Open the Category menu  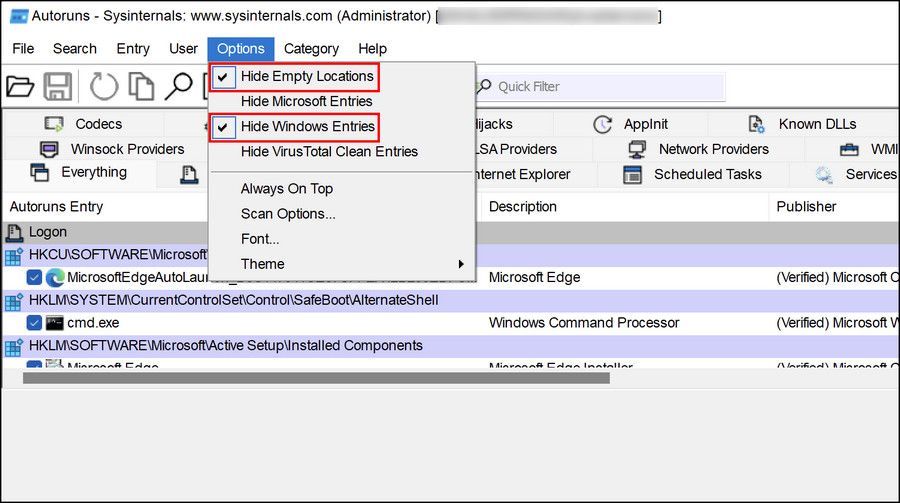[x=311, y=49]
